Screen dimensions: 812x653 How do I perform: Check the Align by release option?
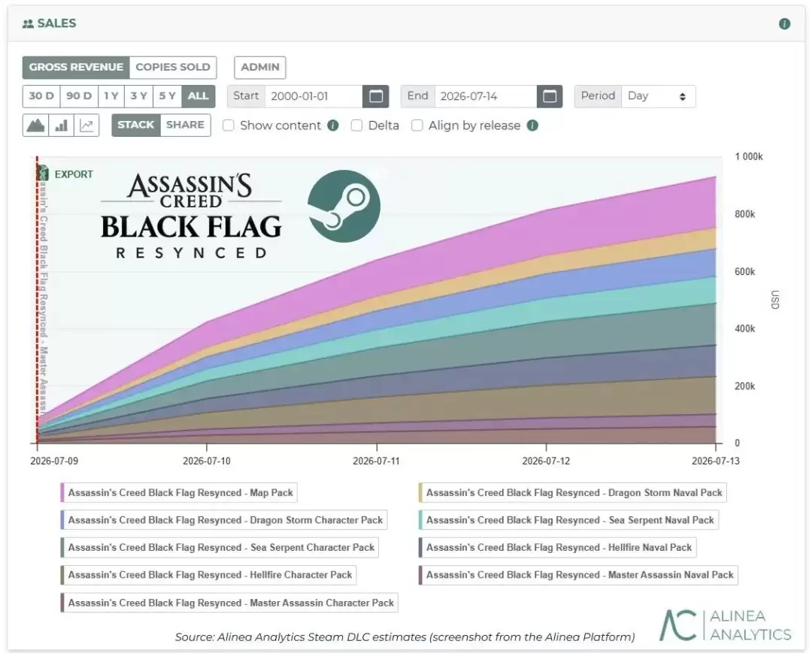tap(417, 125)
